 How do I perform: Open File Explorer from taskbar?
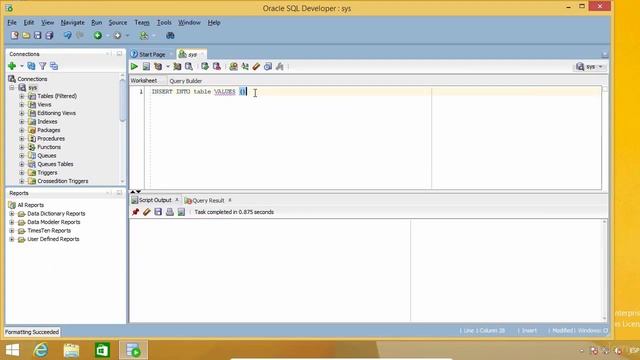pos(71,350)
